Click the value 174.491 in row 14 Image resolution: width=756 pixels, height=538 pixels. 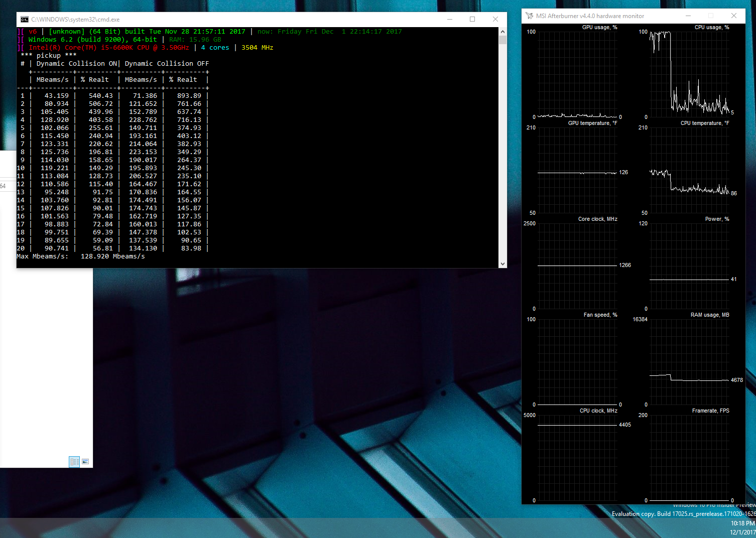click(x=143, y=200)
